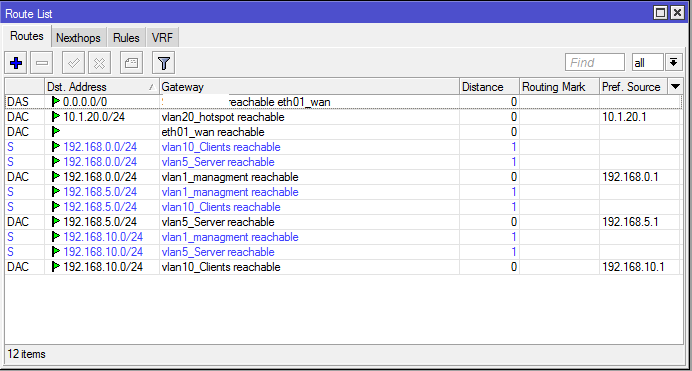Click the Enable checkmark toolbar button
The width and height of the screenshot is (692, 371).
pyautogui.click(x=73, y=63)
